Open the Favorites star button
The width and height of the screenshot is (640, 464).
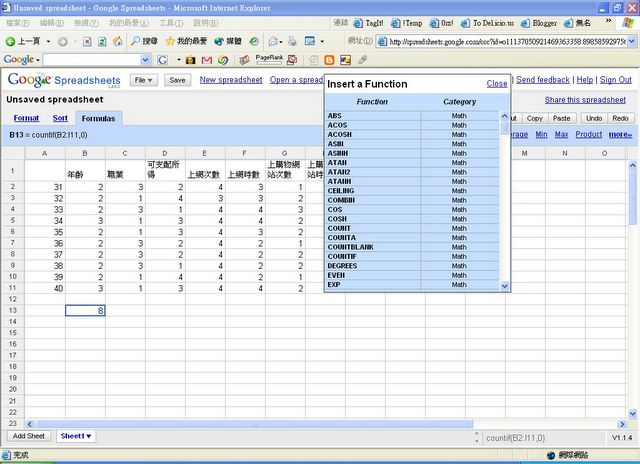point(186,41)
